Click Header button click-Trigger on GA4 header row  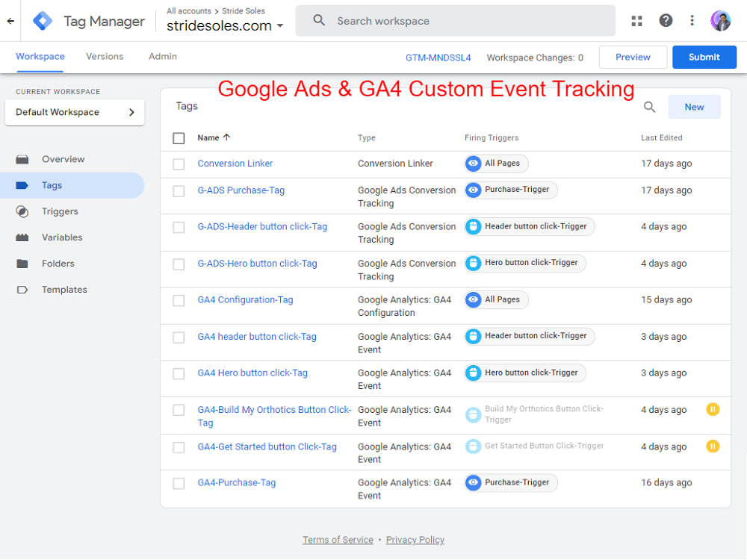[530, 336]
